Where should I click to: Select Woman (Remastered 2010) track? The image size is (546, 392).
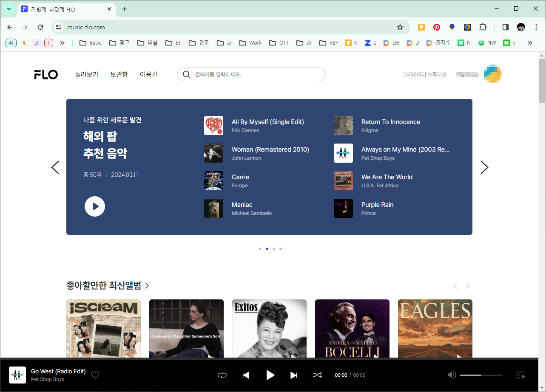pos(270,149)
